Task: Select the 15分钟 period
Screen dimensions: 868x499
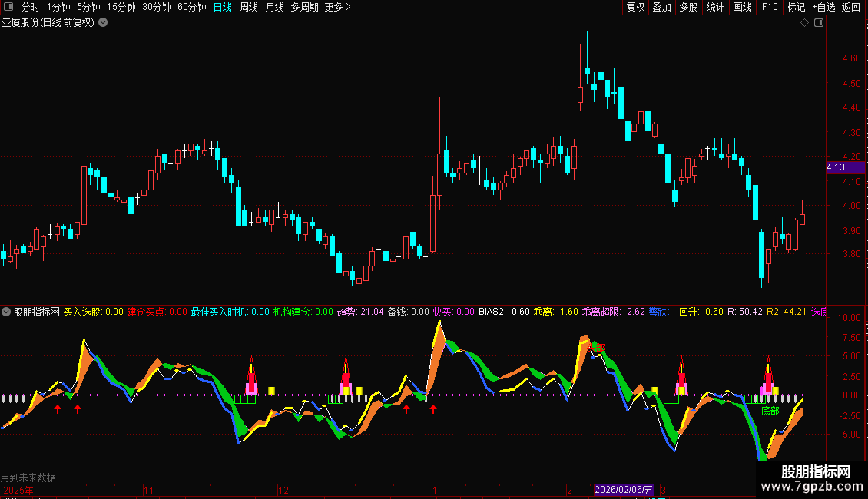Action: click(121, 7)
